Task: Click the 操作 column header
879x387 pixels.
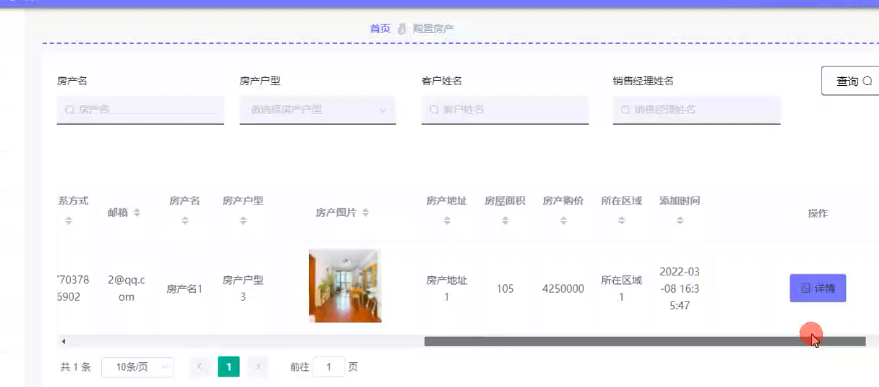Action: [818, 213]
